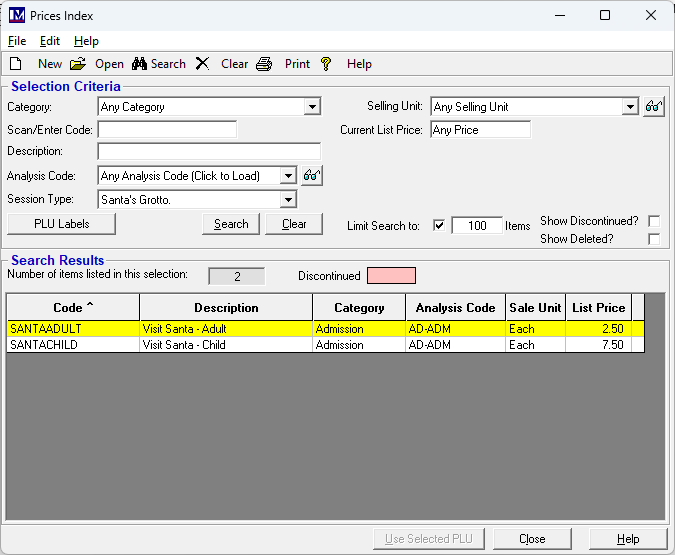Click the Open folder icon in toolbar
This screenshot has height=555, width=675.
point(77,64)
